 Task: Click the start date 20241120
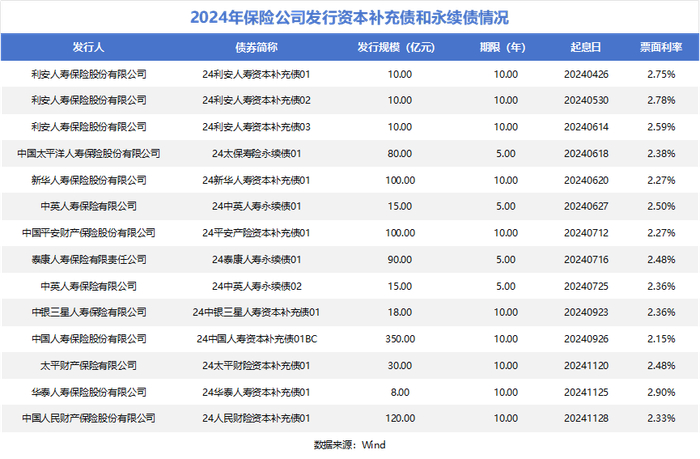click(586, 366)
